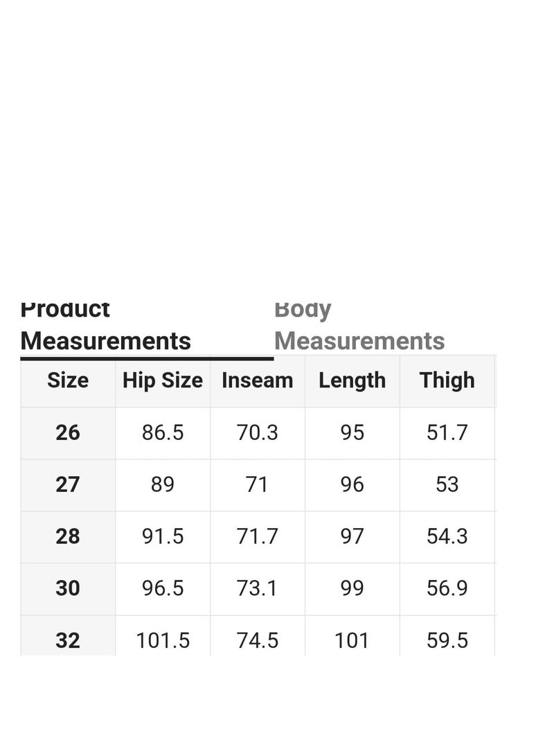This screenshot has height=756, width=554.
Task: Click the Length column header
Action: tap(352, 380)
